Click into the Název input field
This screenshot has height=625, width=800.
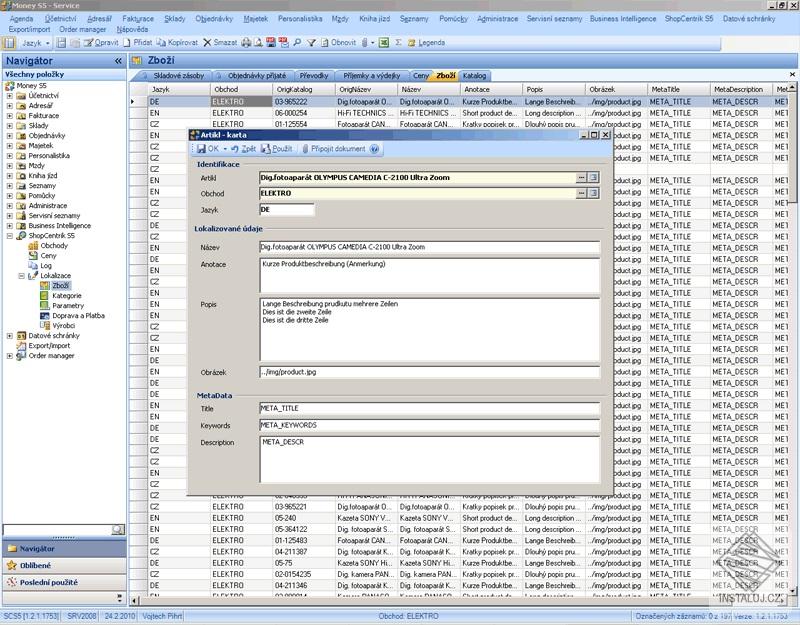[x=430, y=247]
